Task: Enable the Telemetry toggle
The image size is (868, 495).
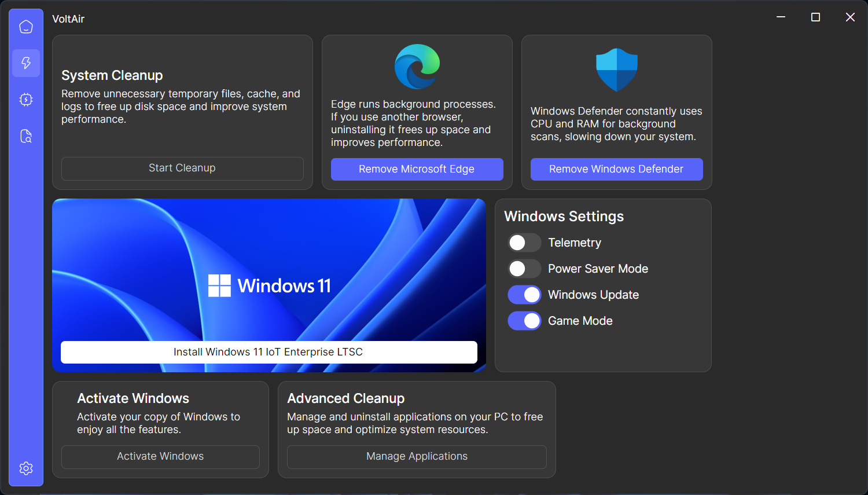Action: pyautogui.click(x=524, y=243)
